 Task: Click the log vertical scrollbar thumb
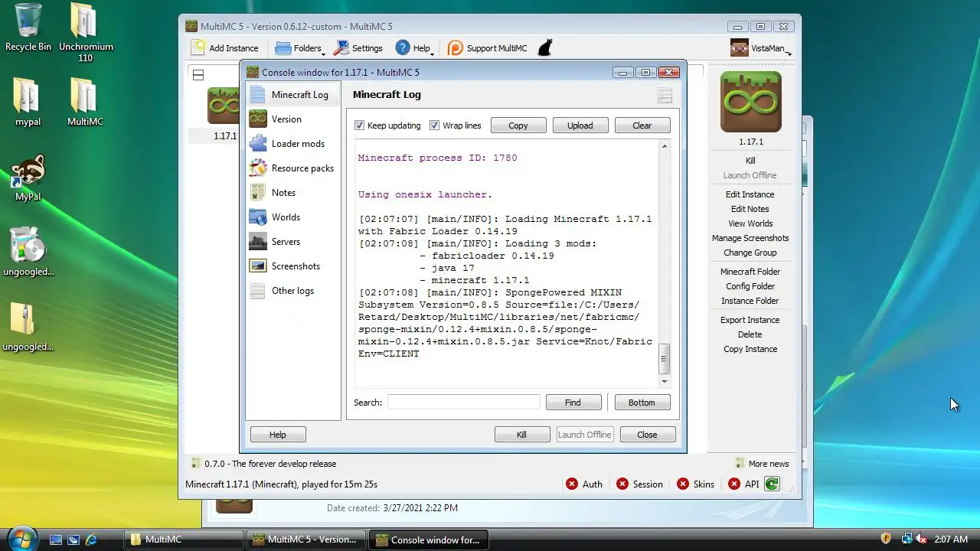tap(665, 359)
